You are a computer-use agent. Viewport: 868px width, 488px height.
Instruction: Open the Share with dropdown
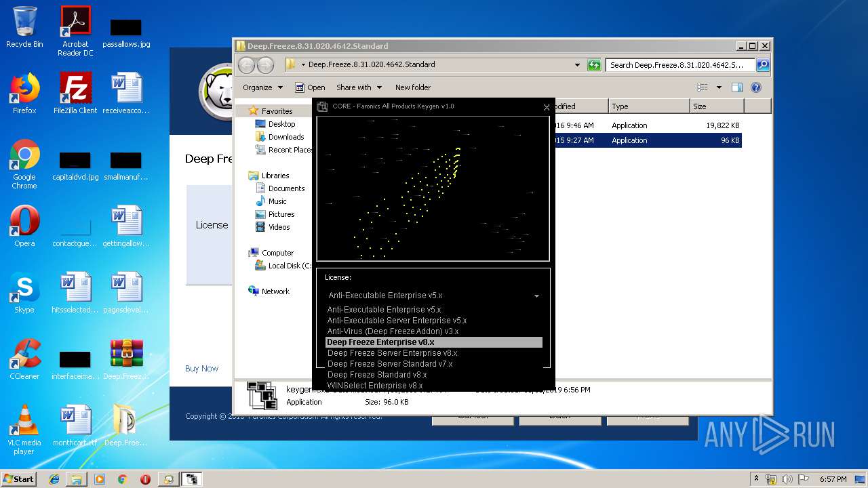359,87
